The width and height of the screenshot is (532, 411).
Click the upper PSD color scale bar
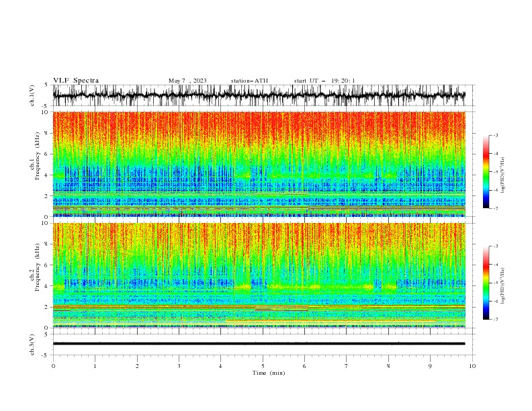point(486,172)
